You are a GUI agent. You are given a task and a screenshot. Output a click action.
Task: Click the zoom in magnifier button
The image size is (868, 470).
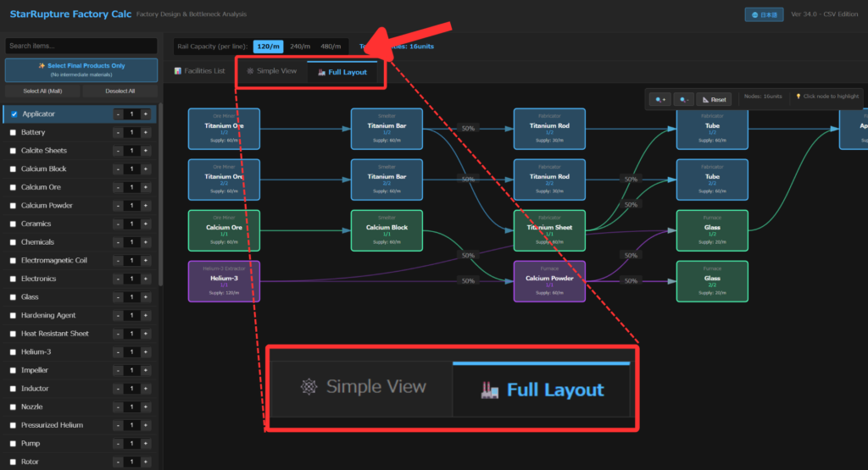coord(661,99)
